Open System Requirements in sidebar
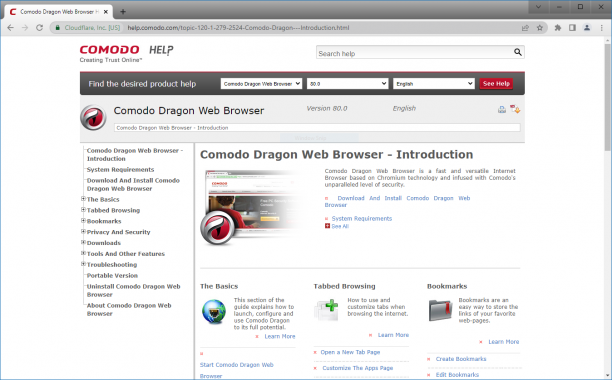The image size is (612, 380). (x=120, y=169)
